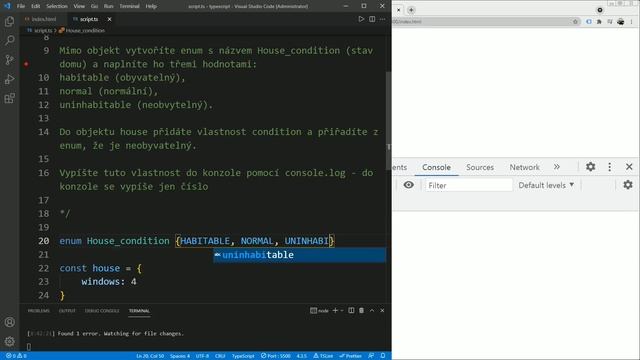Maximize the panel with the chevron up
The height and width of the screenshot is (360, 640).
tap(372, 311)
